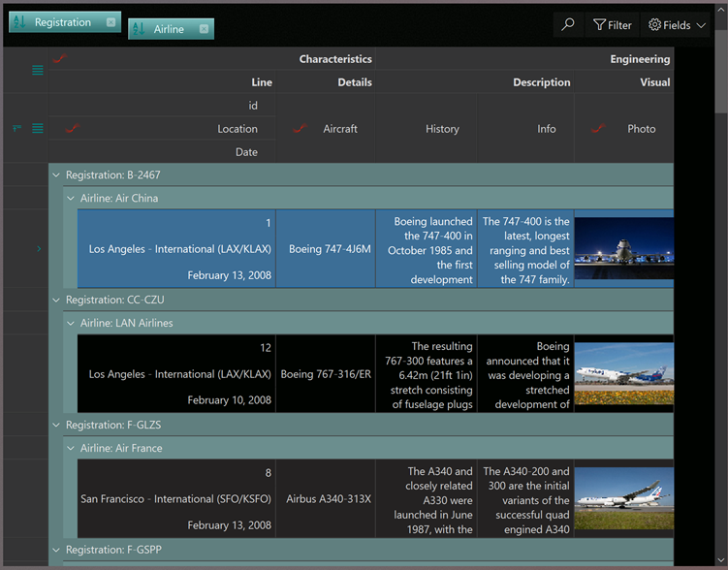This screenshot has width=728, height=570.
Task: Select the Boeing 767-316/ER cell
Action: (x=326, y=373)
